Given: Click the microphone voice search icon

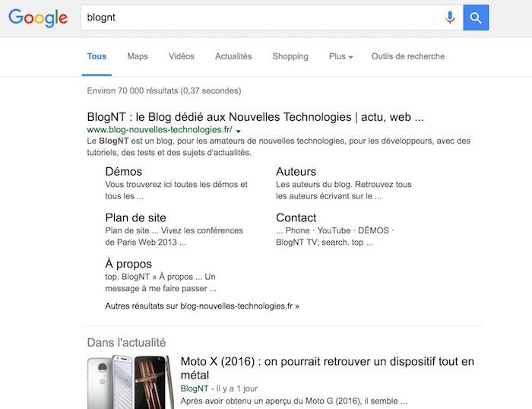Looking at the screenshot, I should 450,17.
